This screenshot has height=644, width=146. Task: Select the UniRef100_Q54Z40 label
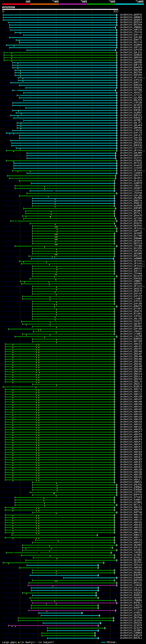(131, 623)
